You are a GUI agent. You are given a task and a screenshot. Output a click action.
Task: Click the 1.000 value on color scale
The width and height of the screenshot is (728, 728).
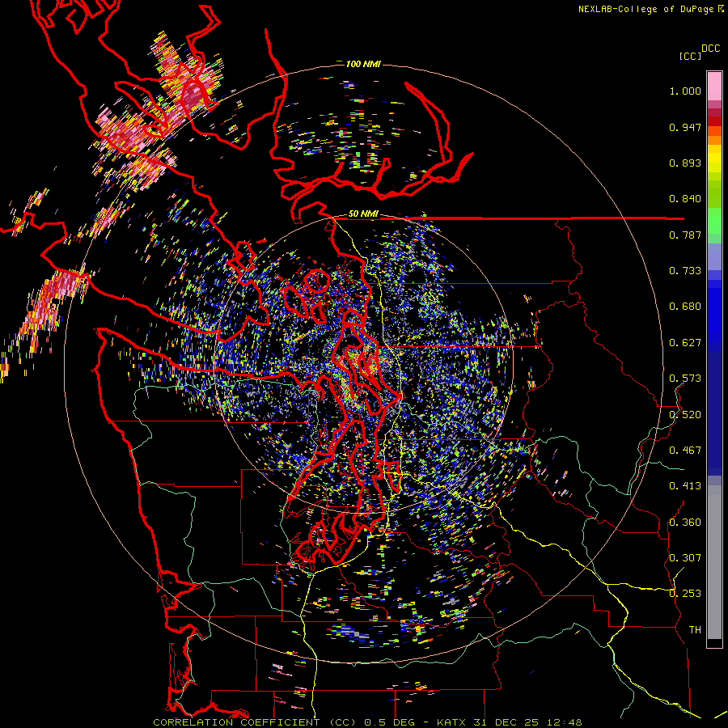coord(685,91)
